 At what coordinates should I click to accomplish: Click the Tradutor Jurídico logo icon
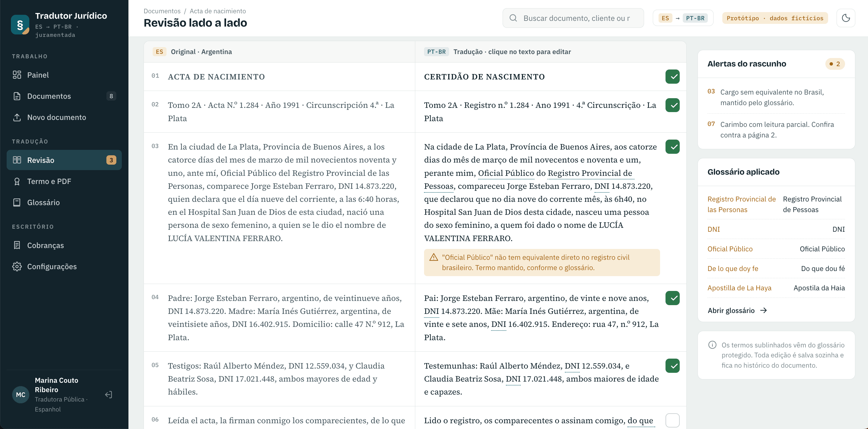coord(20,24)
